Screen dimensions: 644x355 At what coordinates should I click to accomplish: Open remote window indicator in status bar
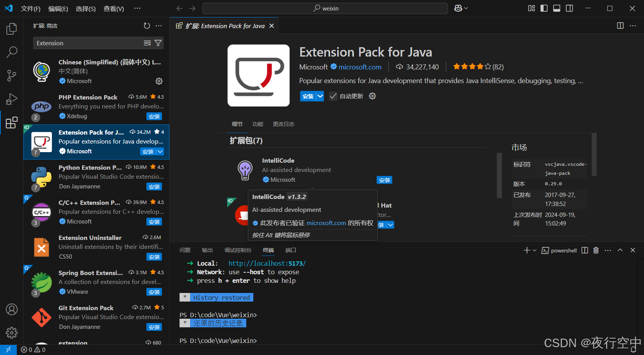coord(8,350)
